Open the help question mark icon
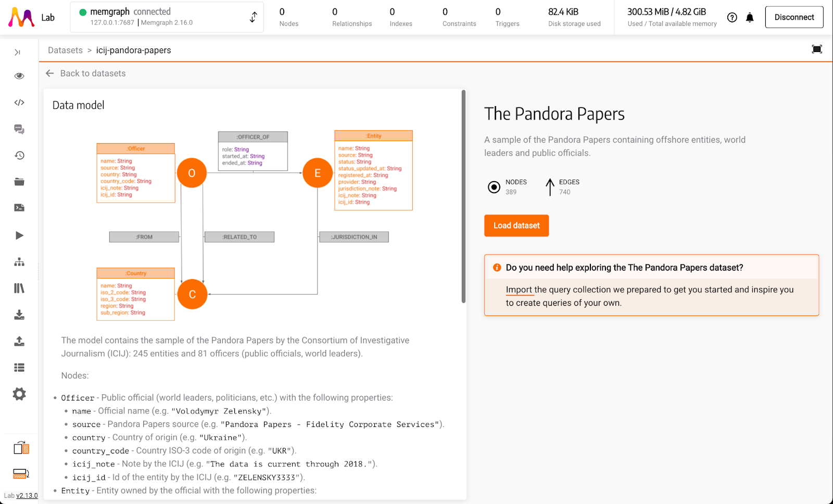The width and height of the screenshot is (833, 504). tap(732, 17)
